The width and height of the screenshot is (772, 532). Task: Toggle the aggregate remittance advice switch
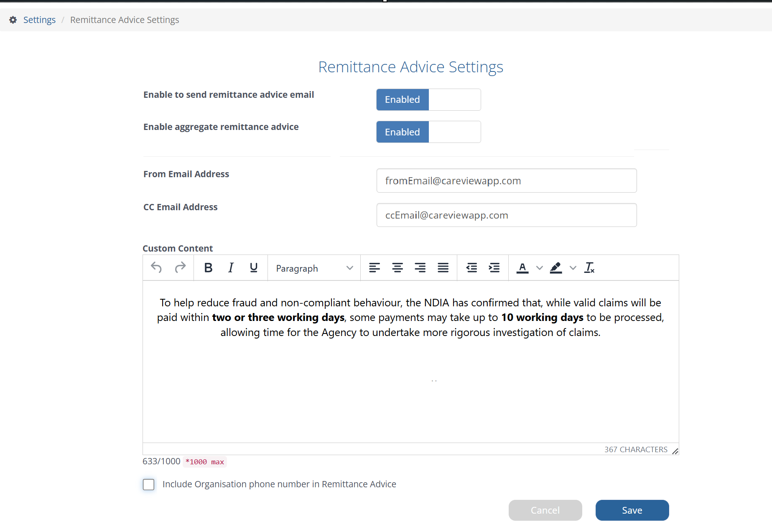[428, 132]
